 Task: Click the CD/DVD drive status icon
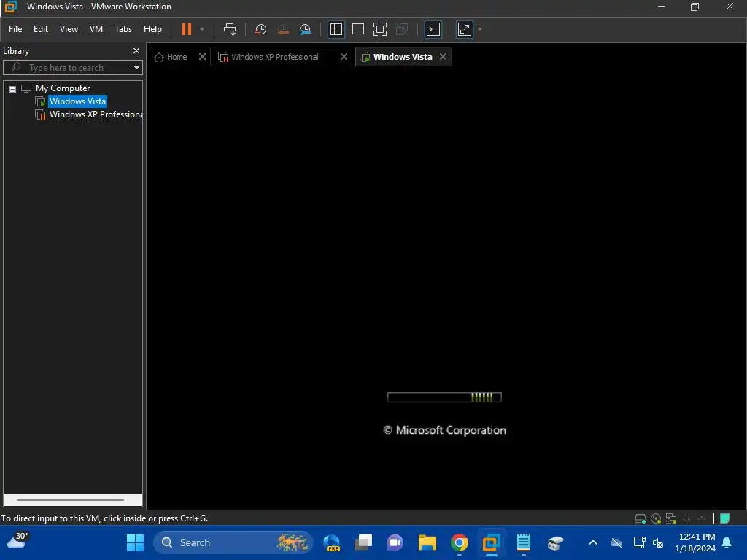pyautogui.click(x=656, y=518)
